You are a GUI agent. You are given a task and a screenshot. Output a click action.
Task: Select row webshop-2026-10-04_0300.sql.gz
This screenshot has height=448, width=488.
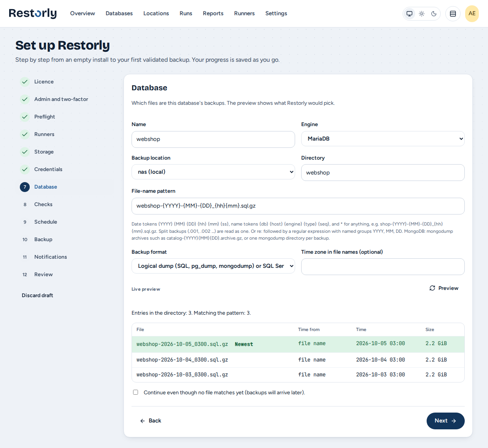click(x=298, y=360)
